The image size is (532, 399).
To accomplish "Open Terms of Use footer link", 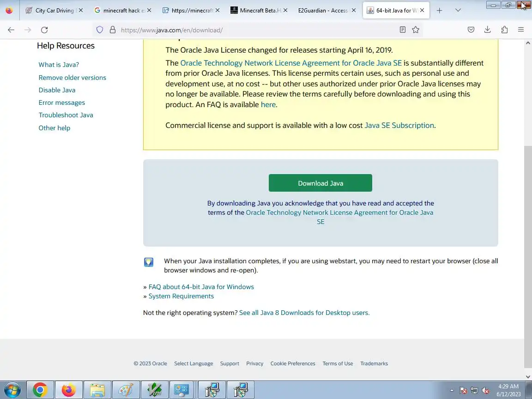I will (x=338, y=363).
